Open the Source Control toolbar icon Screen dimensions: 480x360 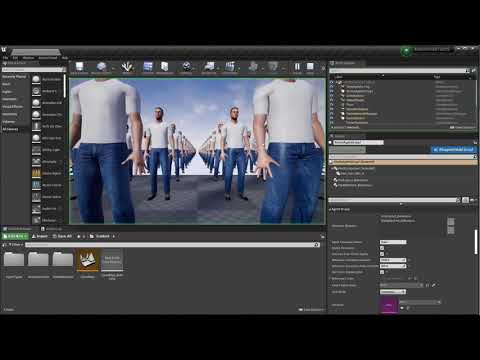coord(101,67)
